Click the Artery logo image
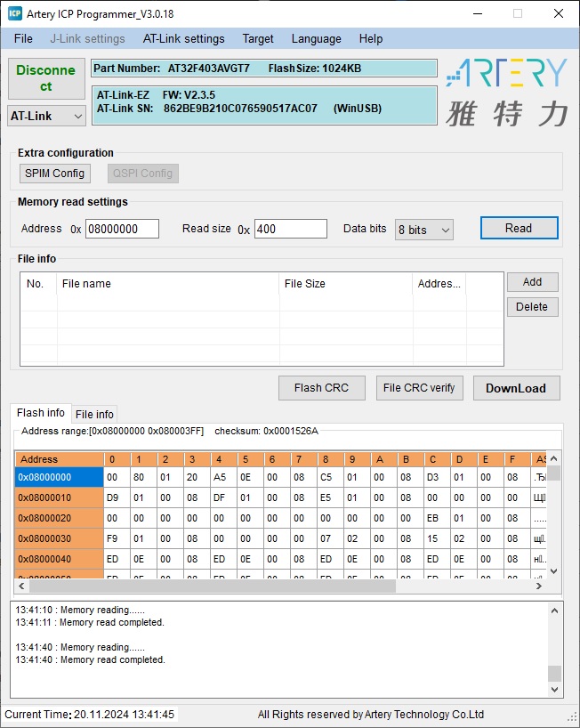Image resolution: width=580 pixels, height=728 pixels. click(x=506, y=93)
